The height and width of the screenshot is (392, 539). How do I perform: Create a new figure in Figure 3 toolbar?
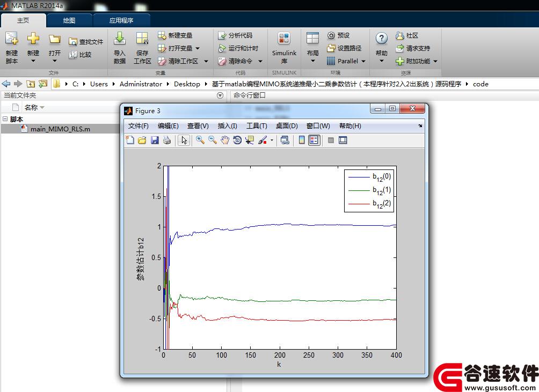tap(130, 140)
